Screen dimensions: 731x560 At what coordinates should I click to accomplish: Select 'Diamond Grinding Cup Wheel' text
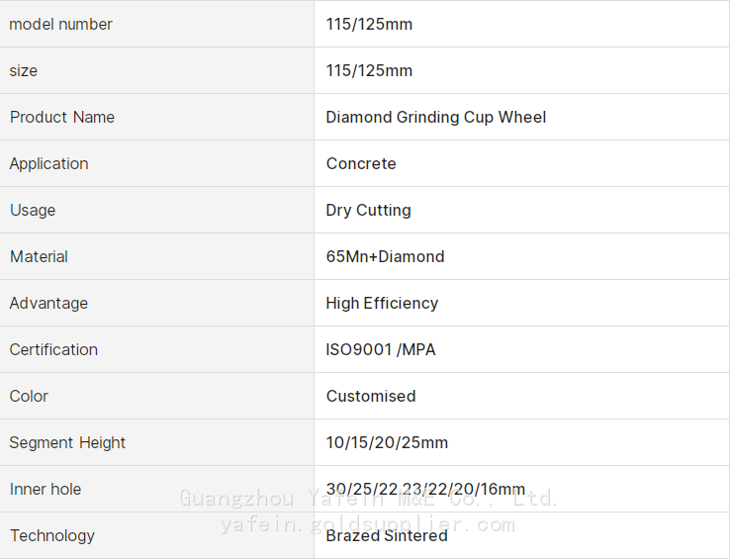click(435, 117)
